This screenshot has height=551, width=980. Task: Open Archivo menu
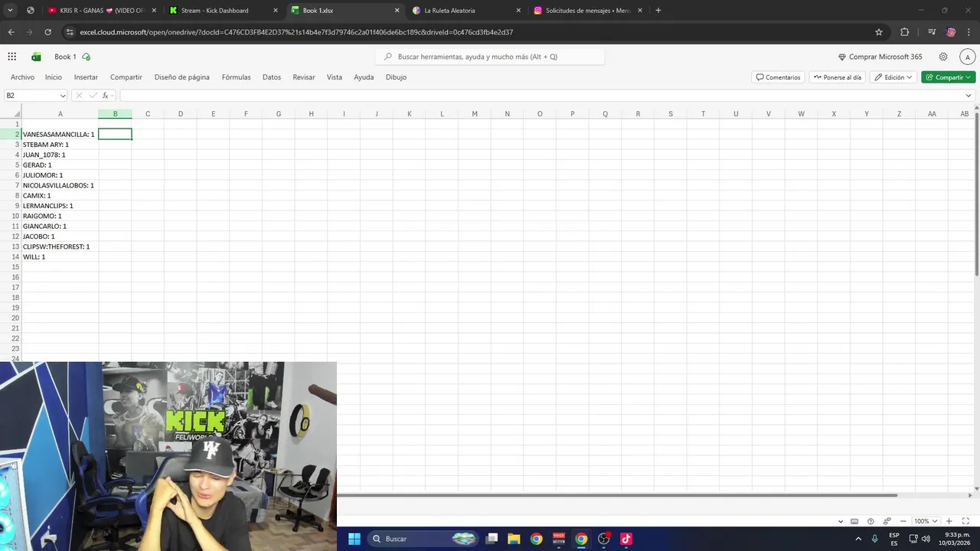(x=22, y=77)
